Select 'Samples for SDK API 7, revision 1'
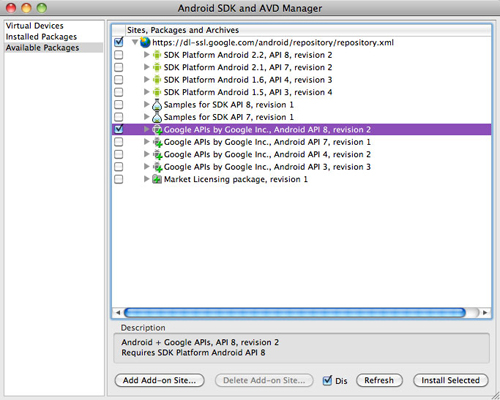 tap(229, 117)
